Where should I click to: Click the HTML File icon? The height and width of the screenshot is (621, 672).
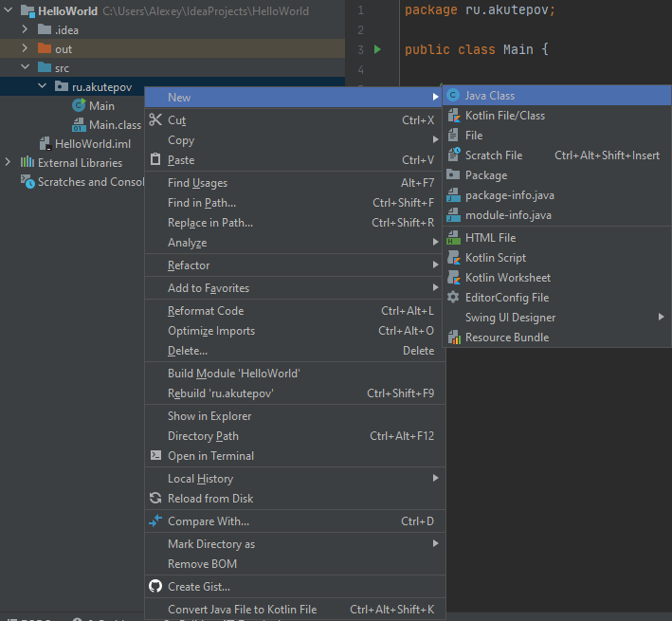click(x=453, y=237)
